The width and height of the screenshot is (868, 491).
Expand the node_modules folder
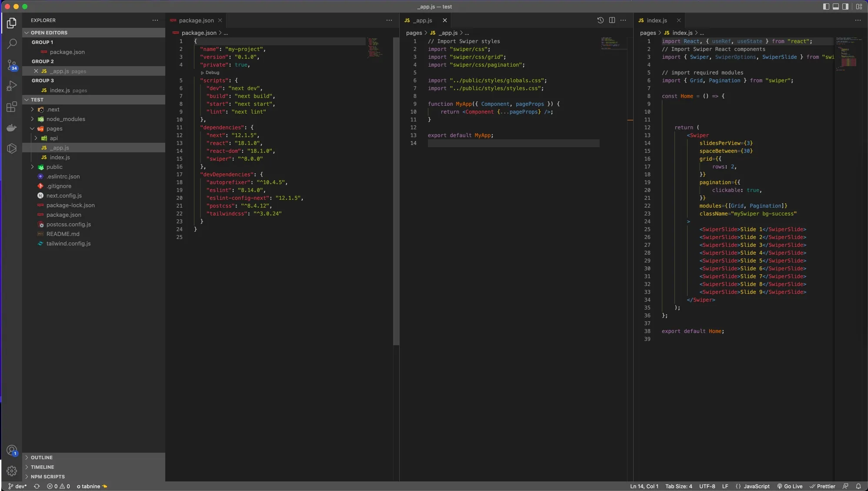tap(65, 119)
